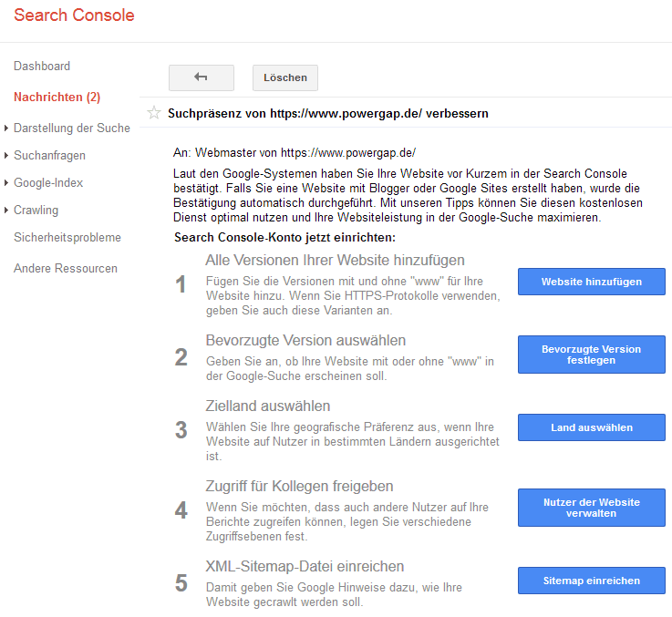Expand the Suchanfragen arrow
This screenshot has width=672, height=617.
tap(6, 156)
